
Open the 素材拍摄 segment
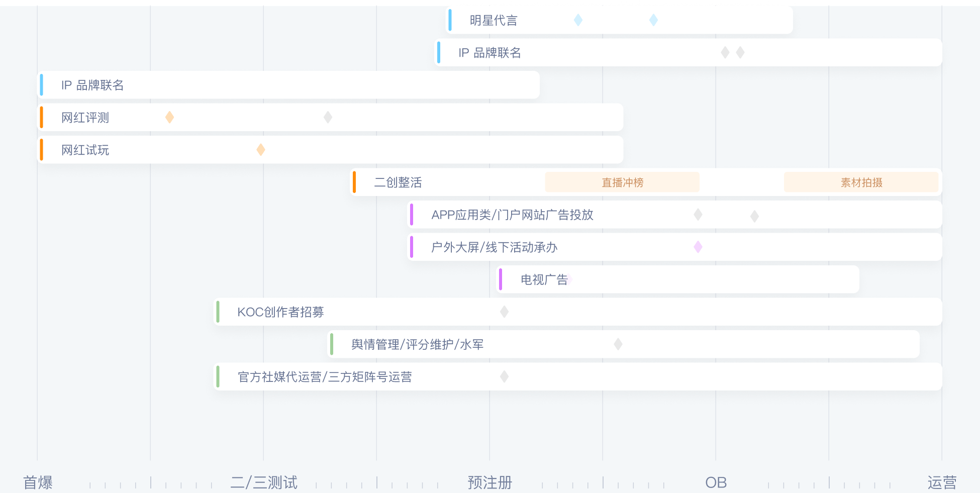pyautogui.click(x=861, y=182)
